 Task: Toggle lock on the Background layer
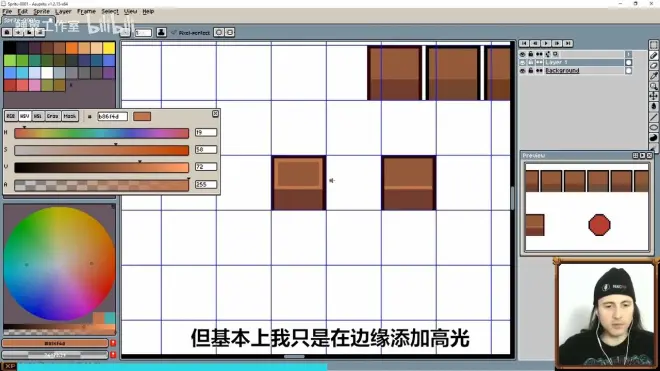531,71
